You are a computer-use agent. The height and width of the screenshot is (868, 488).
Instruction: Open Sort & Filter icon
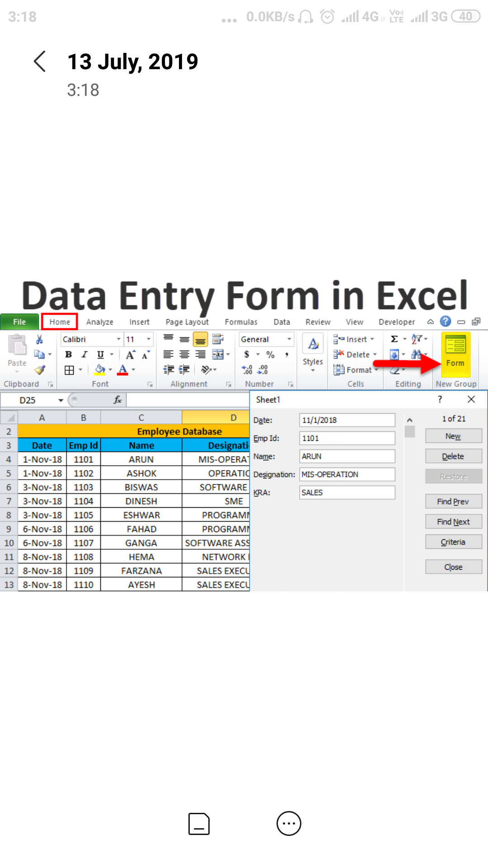coord(416,339)
